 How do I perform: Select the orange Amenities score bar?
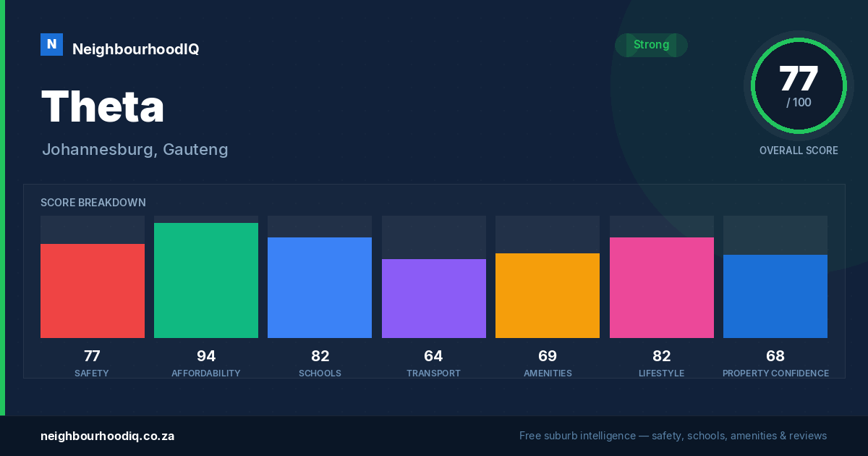coord(548,295)
